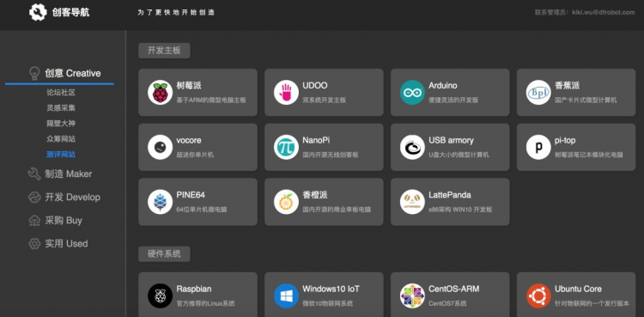Open the 树莓派 card title
The height and width of the screenshot is (317, 644).
pyautogui.click(x=189, y=86)
